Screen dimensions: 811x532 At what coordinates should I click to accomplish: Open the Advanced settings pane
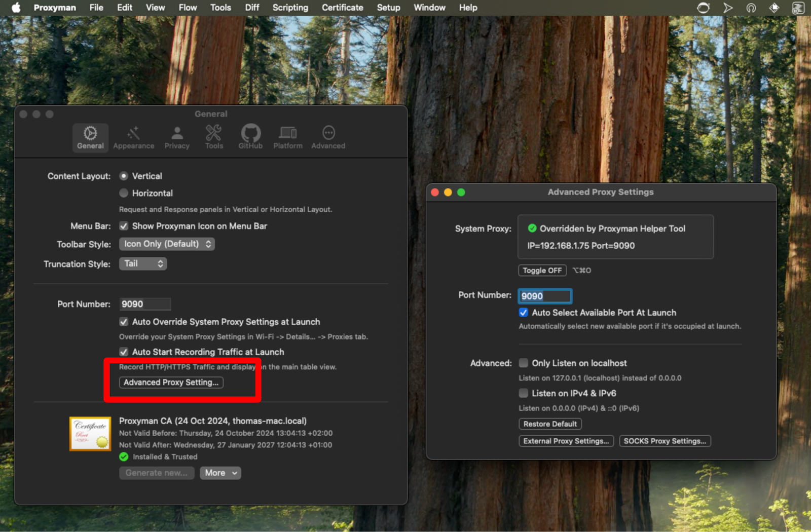click(x=328, y=137)
